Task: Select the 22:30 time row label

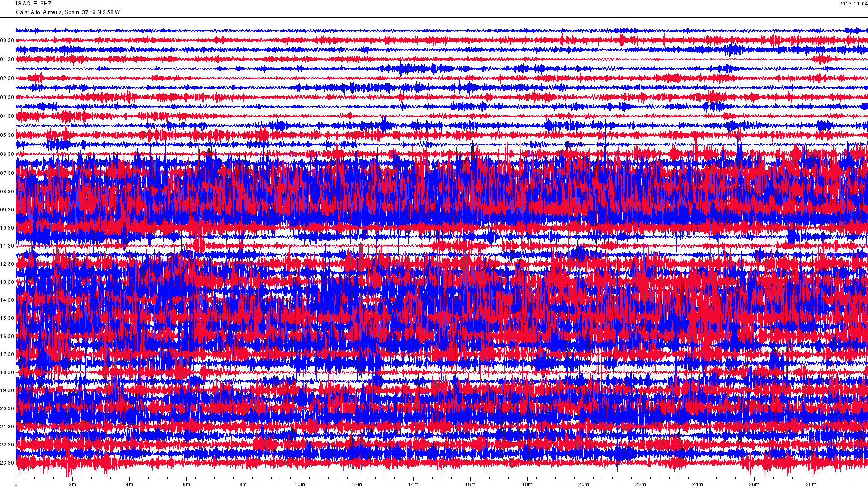Action: pyautogui.click(x=7, y=445)
